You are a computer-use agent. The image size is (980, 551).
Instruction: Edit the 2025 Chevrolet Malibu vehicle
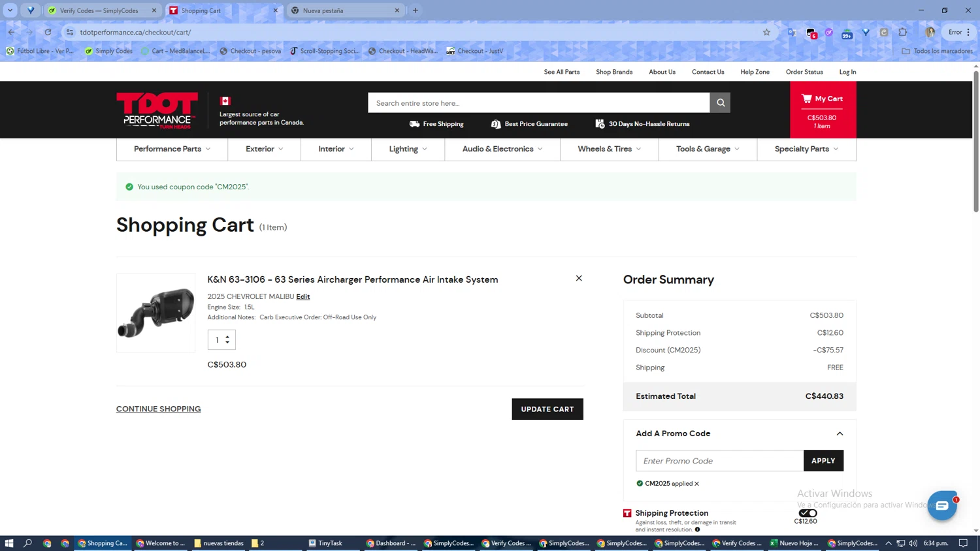303,296
